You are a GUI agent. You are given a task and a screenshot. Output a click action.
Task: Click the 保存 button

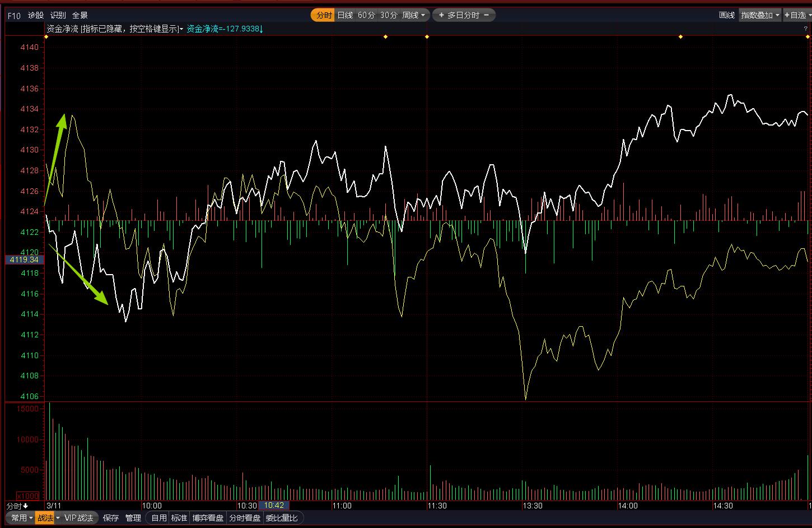pyautogui.click(x=111, y=518)
